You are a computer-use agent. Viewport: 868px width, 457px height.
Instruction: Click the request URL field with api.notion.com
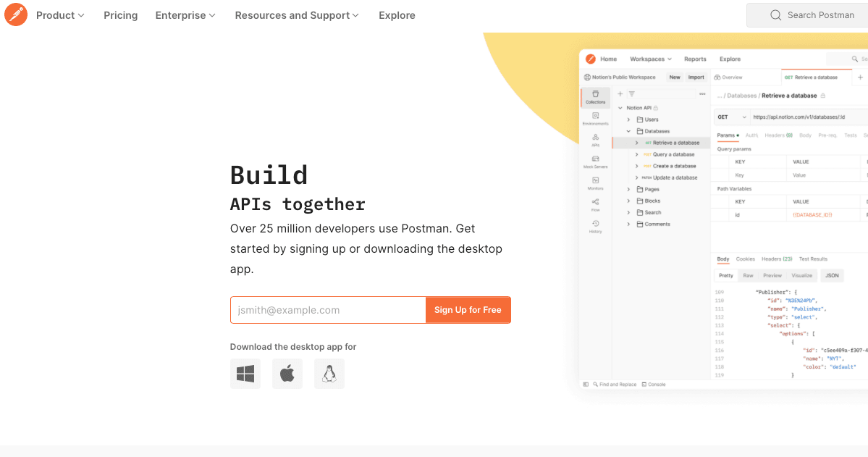click(809, 117)
